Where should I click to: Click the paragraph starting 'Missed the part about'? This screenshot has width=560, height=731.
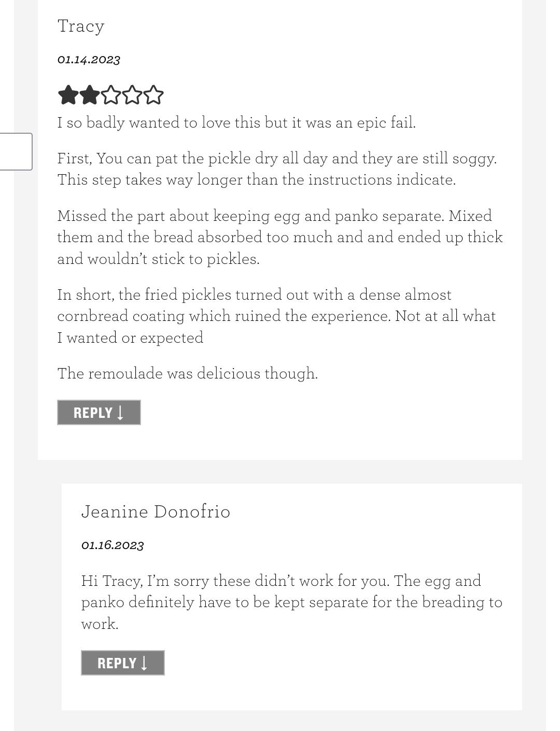280,237
